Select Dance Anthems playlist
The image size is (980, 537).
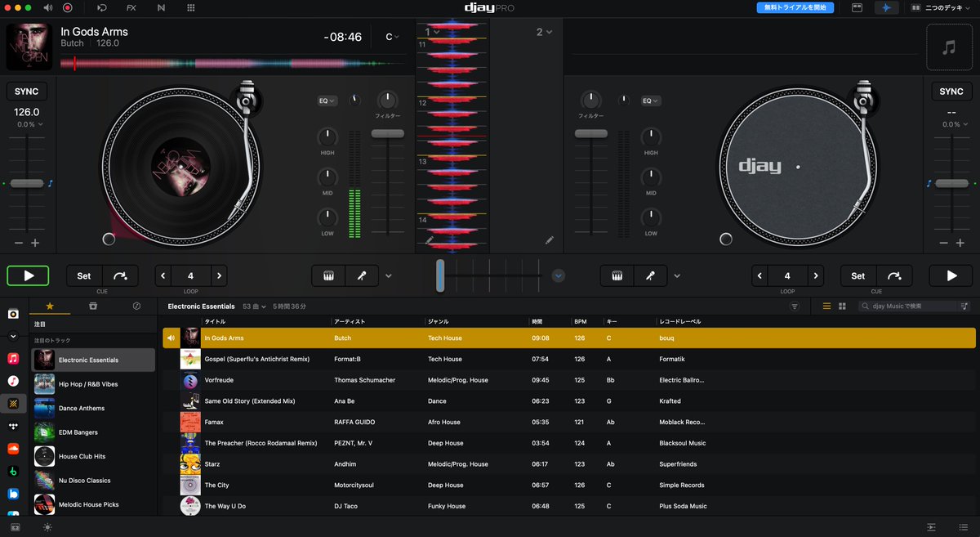[x=93, y=408]
